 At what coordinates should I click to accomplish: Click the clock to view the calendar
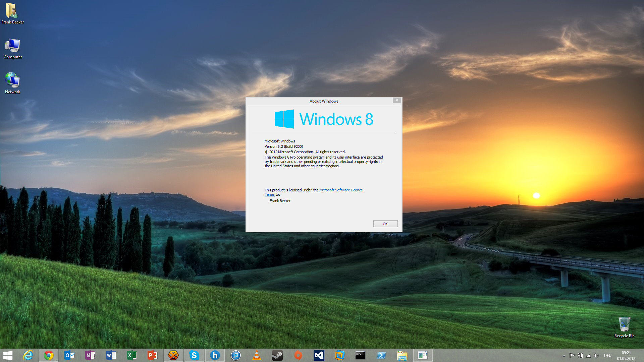click(627, 355)
